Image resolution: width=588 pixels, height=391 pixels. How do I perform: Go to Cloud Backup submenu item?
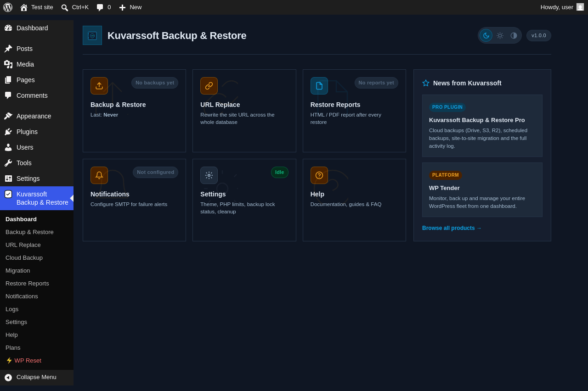24,257
